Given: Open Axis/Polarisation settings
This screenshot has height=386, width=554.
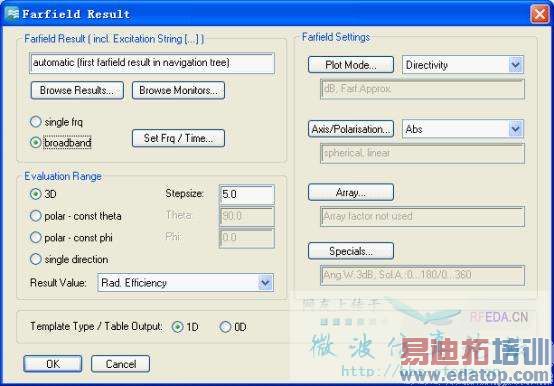Looking at the screenshot, I should (351, 129).
